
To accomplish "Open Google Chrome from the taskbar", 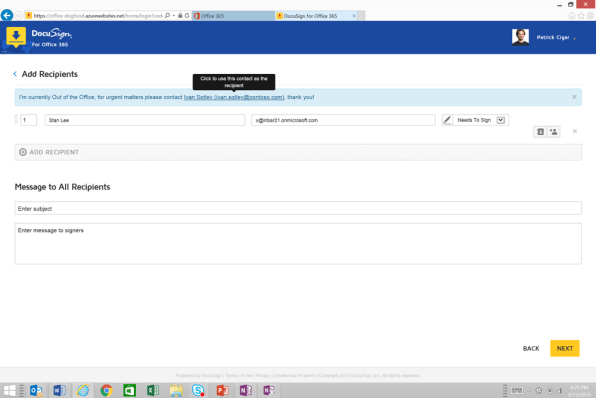I will [x=106, y=390].
